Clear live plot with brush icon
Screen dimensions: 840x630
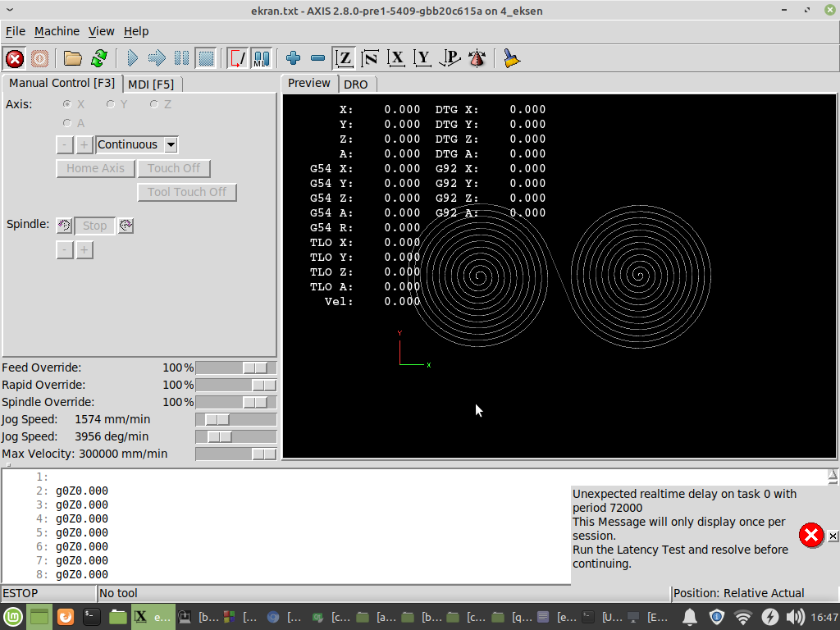[x=511, y=58]
